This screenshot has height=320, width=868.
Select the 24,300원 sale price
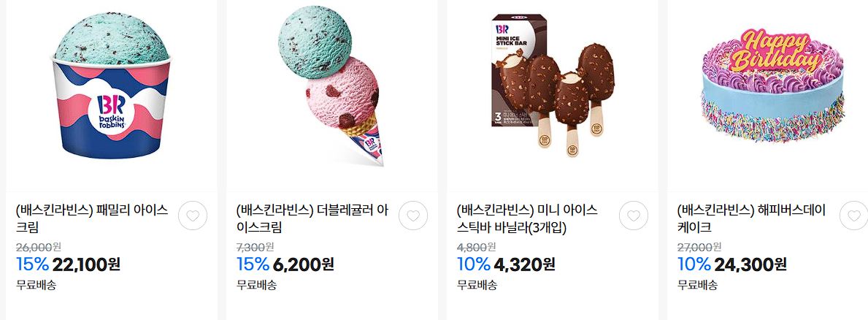point(750,264)
